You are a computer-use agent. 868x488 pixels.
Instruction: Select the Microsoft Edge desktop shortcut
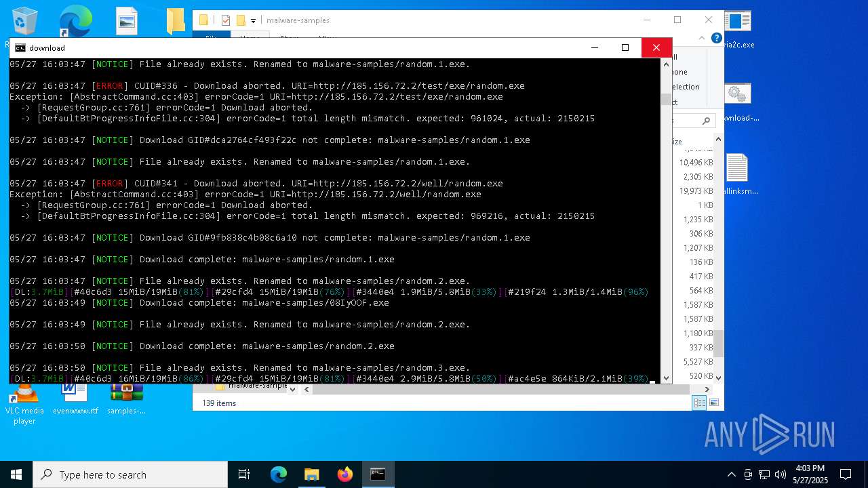[75, 22]
